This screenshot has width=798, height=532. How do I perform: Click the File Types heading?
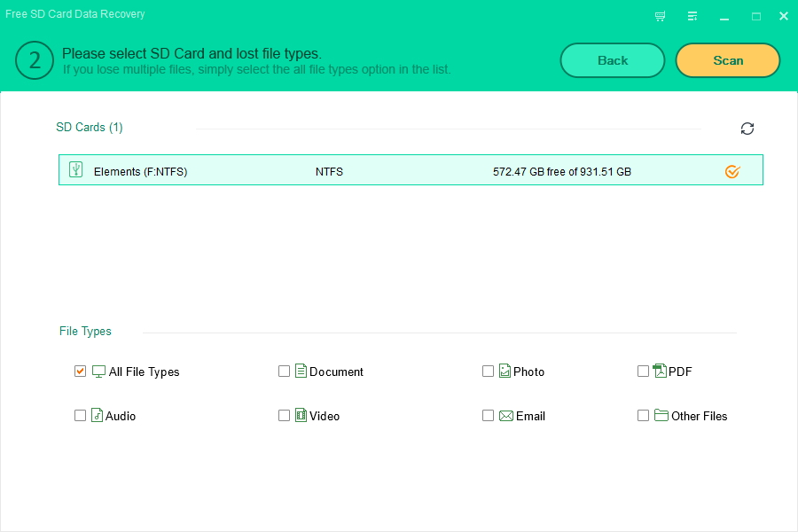pos(85,332)
